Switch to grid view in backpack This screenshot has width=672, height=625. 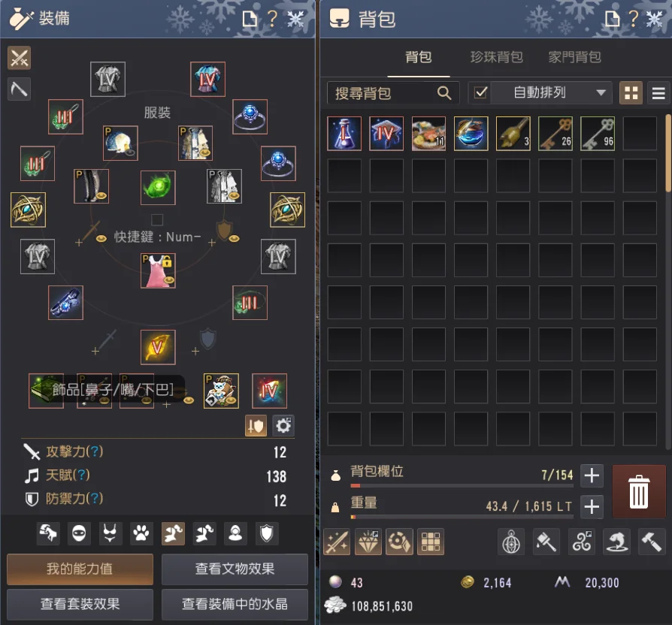631,92
